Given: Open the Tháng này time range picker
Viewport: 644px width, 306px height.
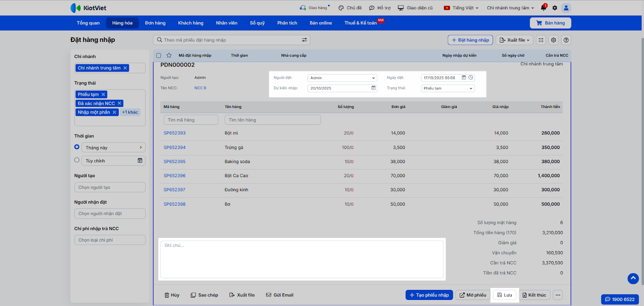Looking at the screenshot, I should coord(114,148).
